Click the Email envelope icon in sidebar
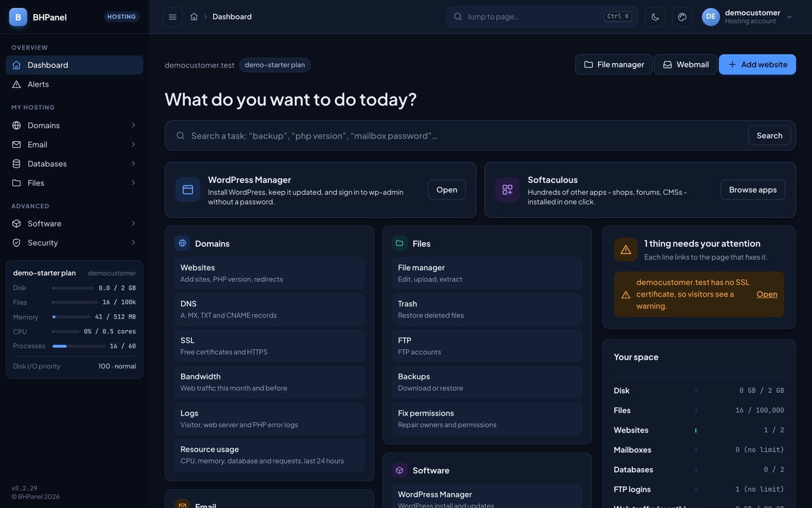Image resolution: width=812 pixels, height=508 pixels. 17,145
